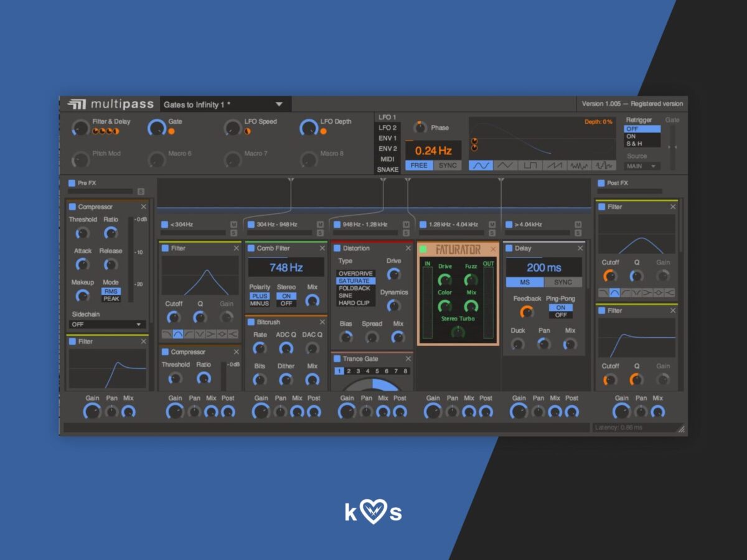747x560 pixels.
Task: Bypass the Distortion module
Action: [x=337, y=248]
